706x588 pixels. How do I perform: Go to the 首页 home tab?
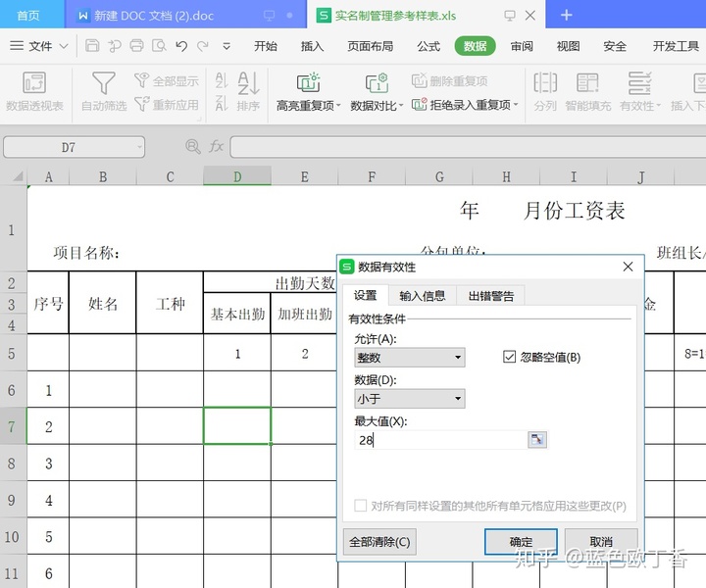[x=28, y=16]
